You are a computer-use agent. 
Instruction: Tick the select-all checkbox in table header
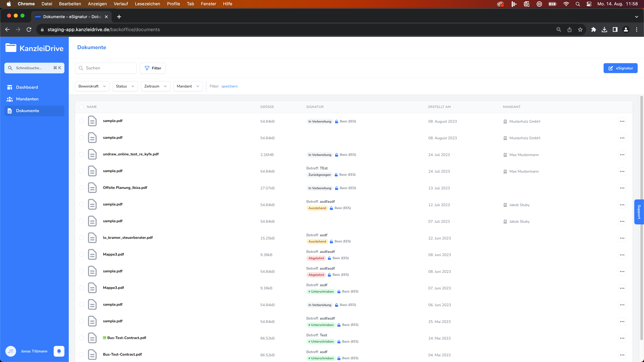coord(82,107)
